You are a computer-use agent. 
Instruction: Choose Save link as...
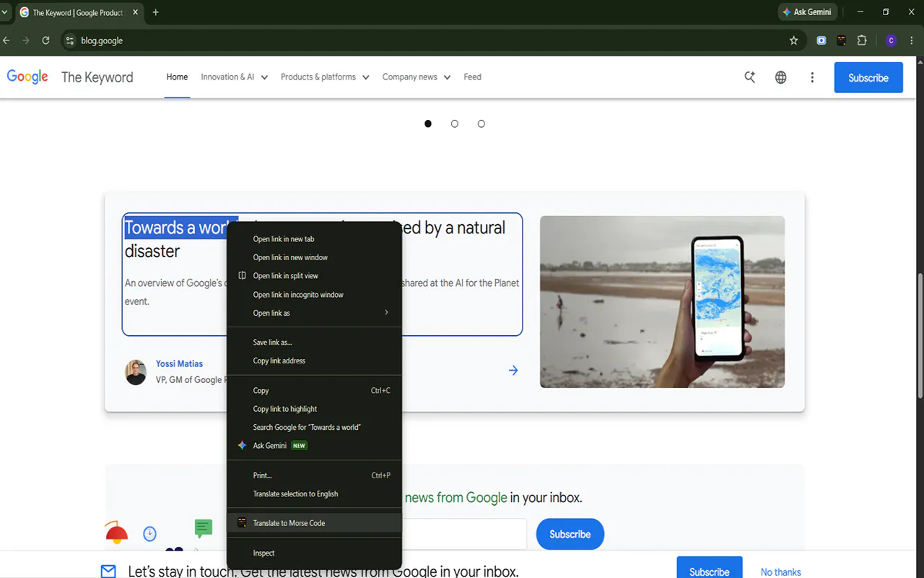[x=314, y=342]
